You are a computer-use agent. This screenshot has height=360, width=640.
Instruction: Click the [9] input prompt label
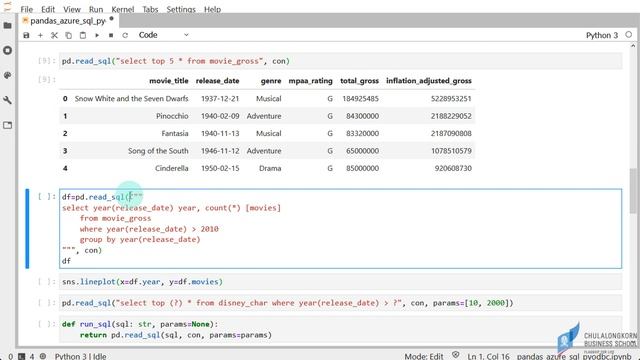(x=47, y=61)
